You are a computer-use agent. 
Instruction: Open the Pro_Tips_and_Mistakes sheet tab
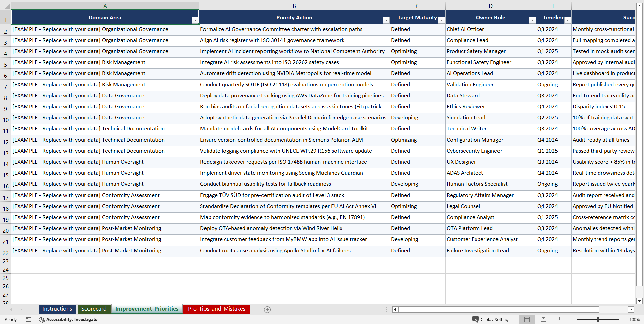coord(216,309)
